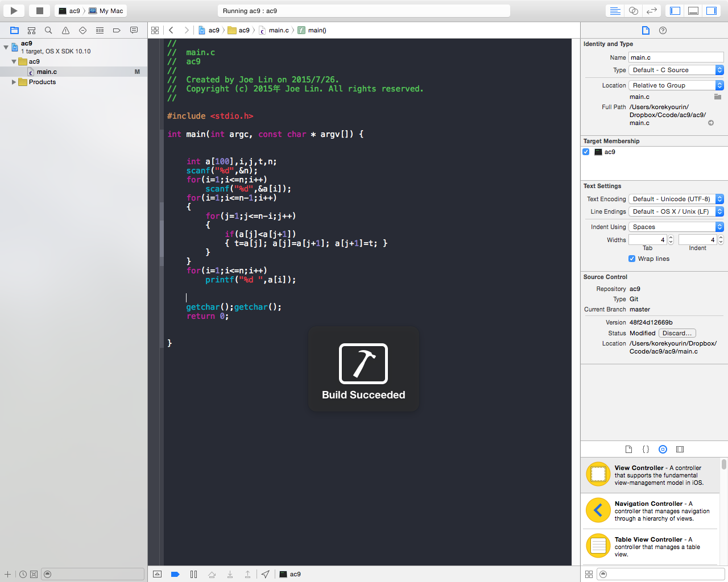Click the Discard... button
728x582 pixels.
677,333
